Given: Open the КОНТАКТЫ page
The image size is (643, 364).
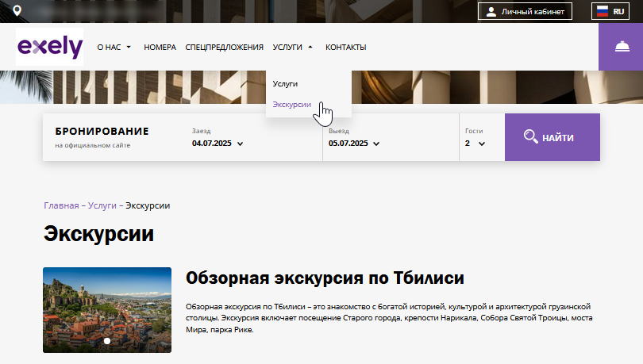Looking at the screenshot, I should [345, 48].
